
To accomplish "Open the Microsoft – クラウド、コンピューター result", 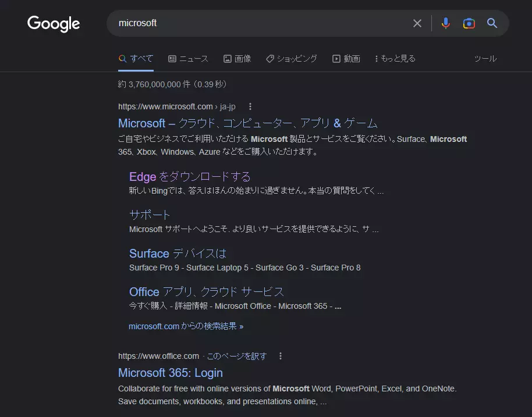I will tap(248, 123).
